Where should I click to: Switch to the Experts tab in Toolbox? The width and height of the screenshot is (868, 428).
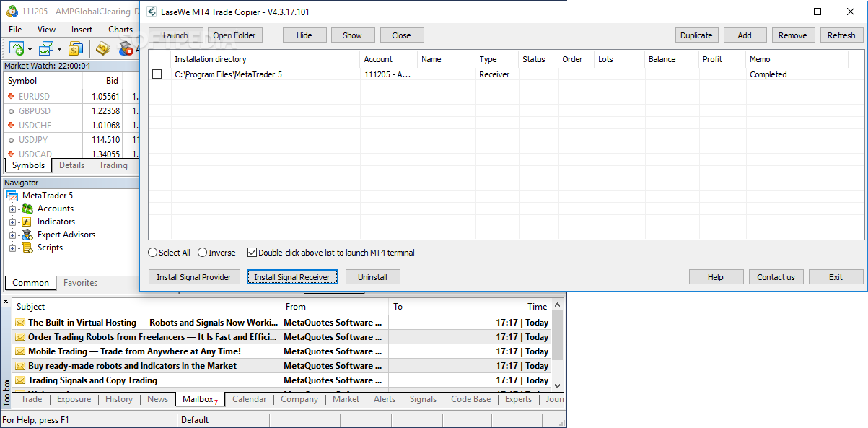[x=519, y=399]
